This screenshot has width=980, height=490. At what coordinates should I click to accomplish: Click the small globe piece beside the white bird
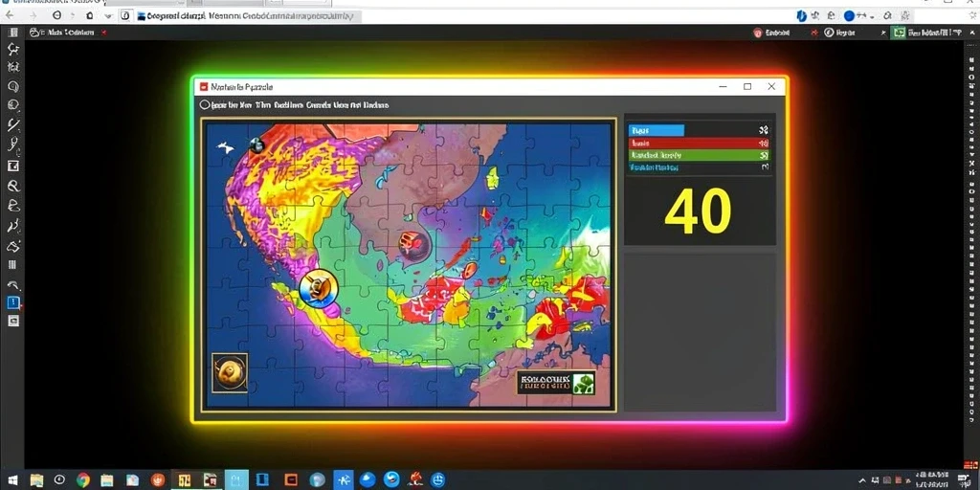coord(256,145)
